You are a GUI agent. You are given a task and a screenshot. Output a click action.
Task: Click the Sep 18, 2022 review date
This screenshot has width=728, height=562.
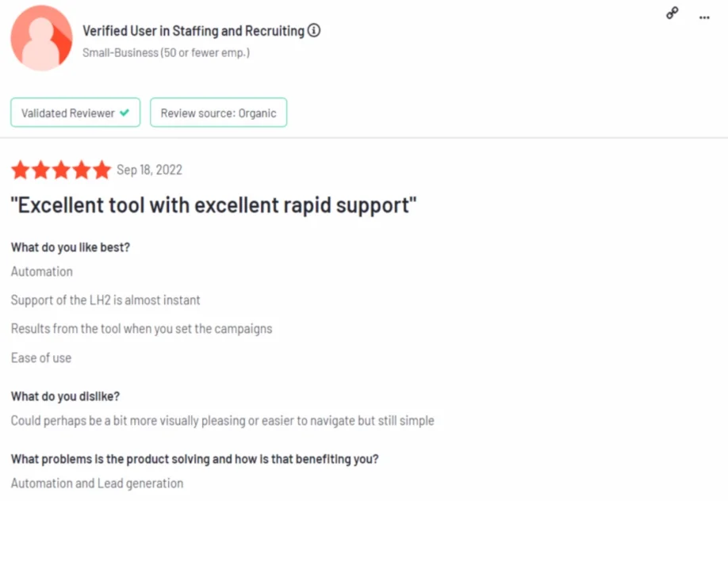pos(149,170)
